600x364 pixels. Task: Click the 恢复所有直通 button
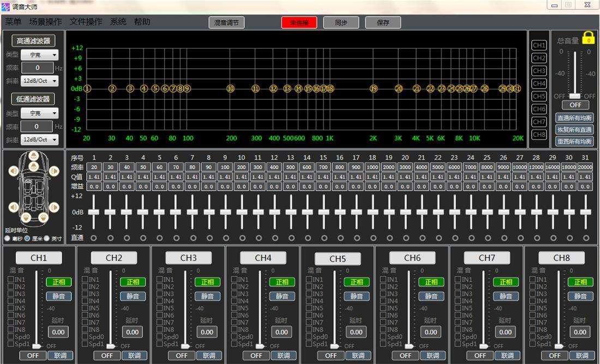(574, 130)
